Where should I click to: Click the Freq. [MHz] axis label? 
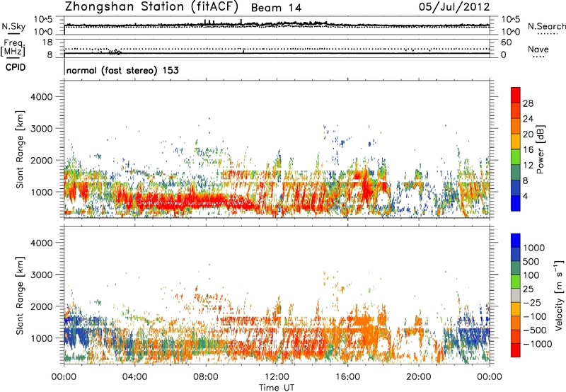coord(13,47)
